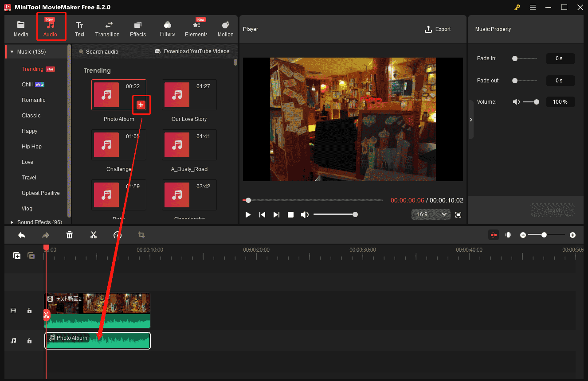The image size is (588, 381).
Task: Select the Love music category
Action: [27, 162]
